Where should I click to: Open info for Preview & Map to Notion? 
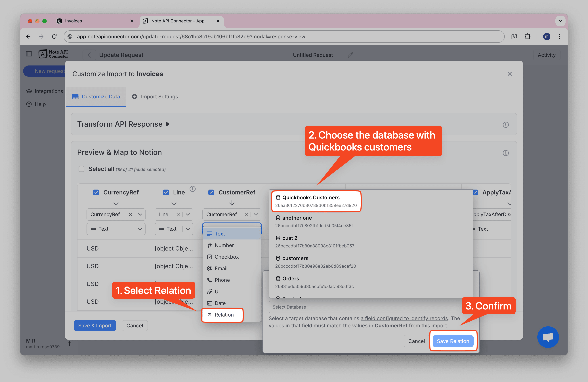point(506,153)
